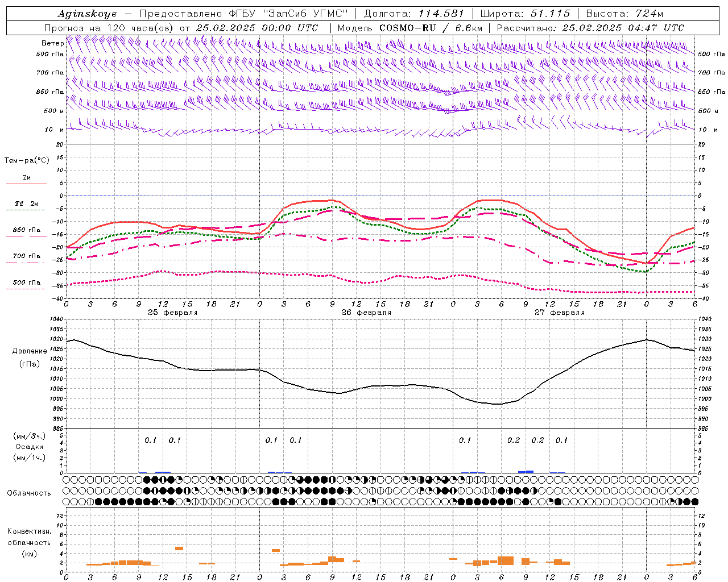Click the left 985 label on the pressure axis
Viewport: 728px width, 582px height.
click(57, 429)
